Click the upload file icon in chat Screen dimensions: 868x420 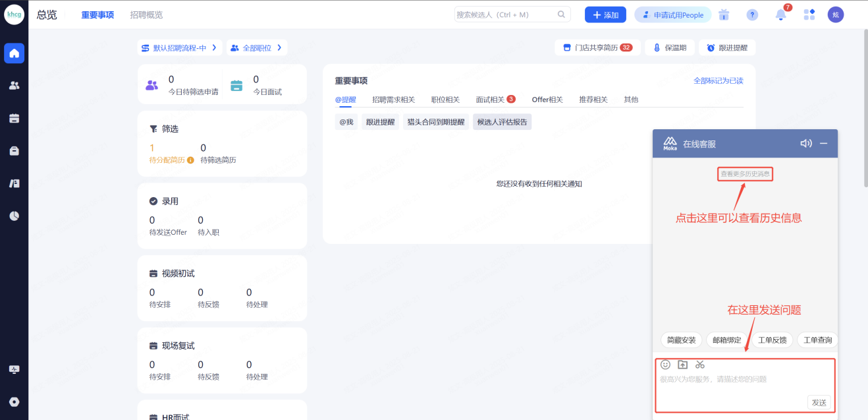click(x=682, y=365)
